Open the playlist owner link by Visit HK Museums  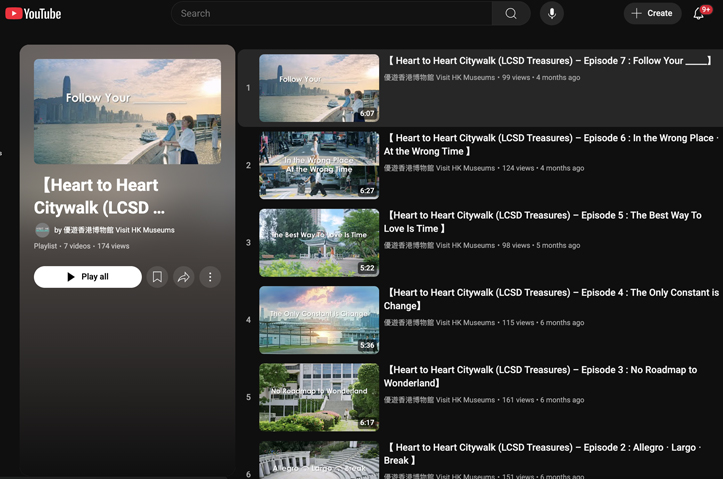pos(114,230)
